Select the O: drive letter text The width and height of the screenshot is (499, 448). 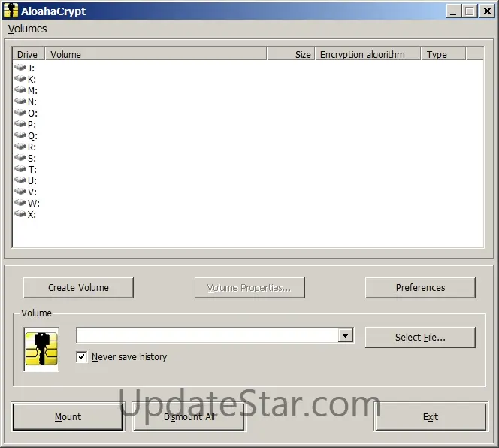point(32,113)
